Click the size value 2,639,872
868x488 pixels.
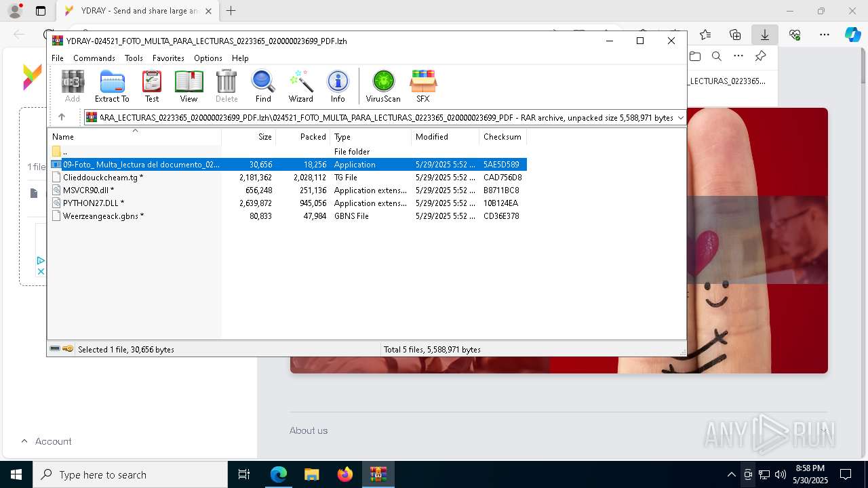pos(256,203)
